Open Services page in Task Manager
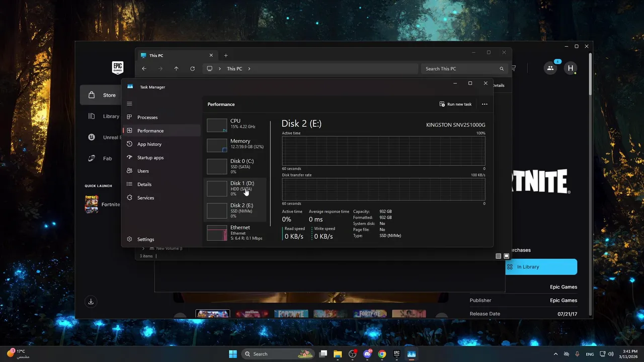This screenshot has height=362, width=644. click(161, 198)
